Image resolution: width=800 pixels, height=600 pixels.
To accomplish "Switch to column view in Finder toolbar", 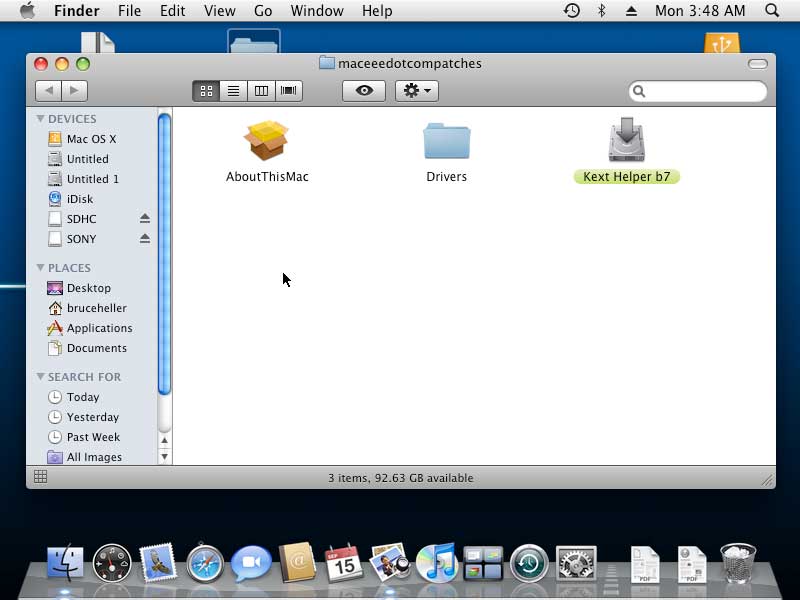I will tap(261, 91).
